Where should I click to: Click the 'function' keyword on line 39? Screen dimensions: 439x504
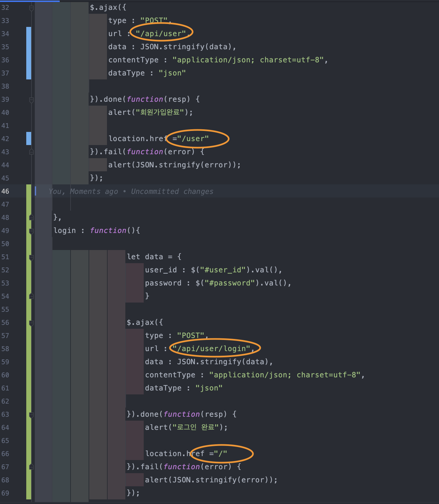(x=145, y=99)
